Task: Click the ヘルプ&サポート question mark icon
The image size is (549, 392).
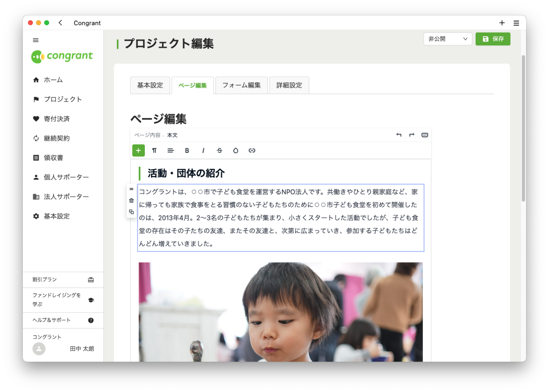Action: coord(91,320)
